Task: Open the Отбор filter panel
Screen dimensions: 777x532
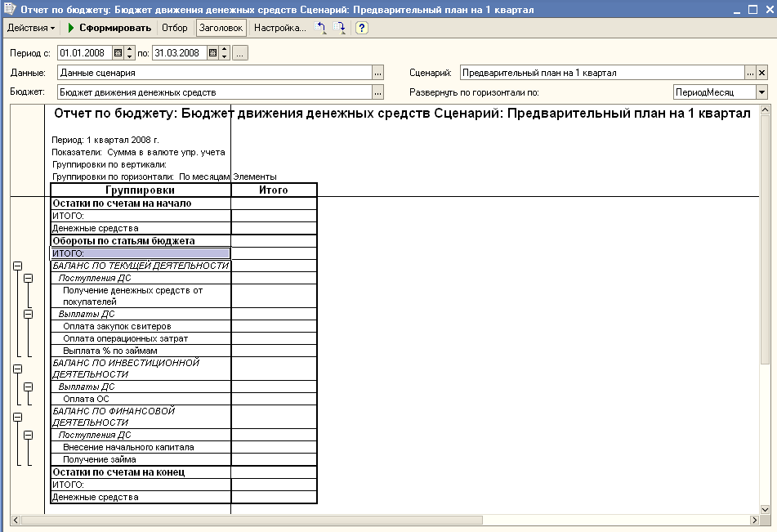Action: [x=174, y=28]
